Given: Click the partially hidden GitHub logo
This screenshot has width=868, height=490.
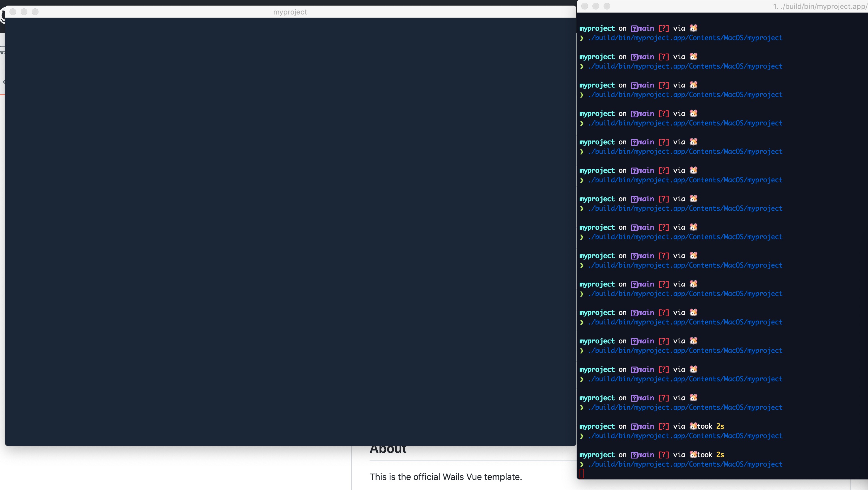Looking at the screenshot, I should 2,17.
